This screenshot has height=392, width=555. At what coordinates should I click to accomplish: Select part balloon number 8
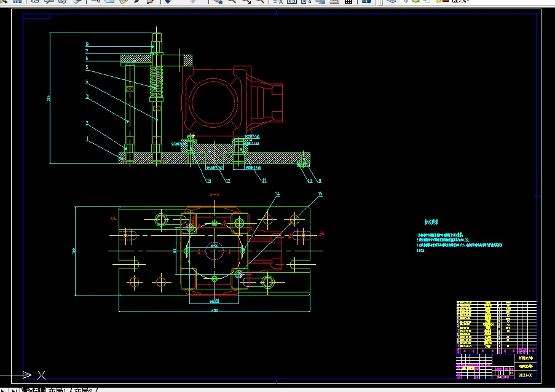(x=87, y=45)
